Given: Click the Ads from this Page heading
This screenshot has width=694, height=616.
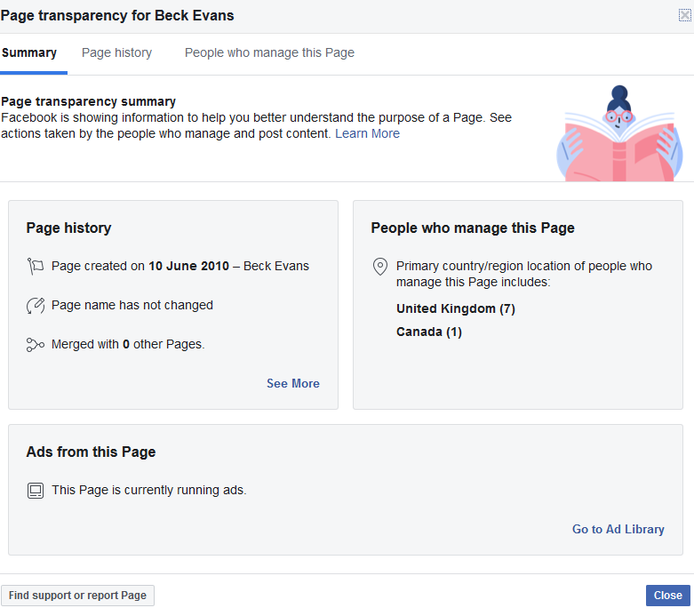Looking at the screenshot, I should (91, 452).
